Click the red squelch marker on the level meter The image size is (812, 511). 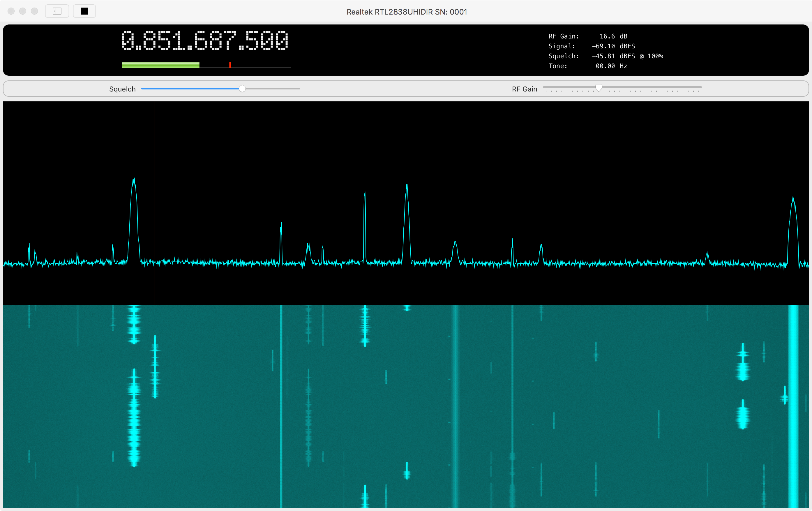pyautogui.click(x=230, y=65)
